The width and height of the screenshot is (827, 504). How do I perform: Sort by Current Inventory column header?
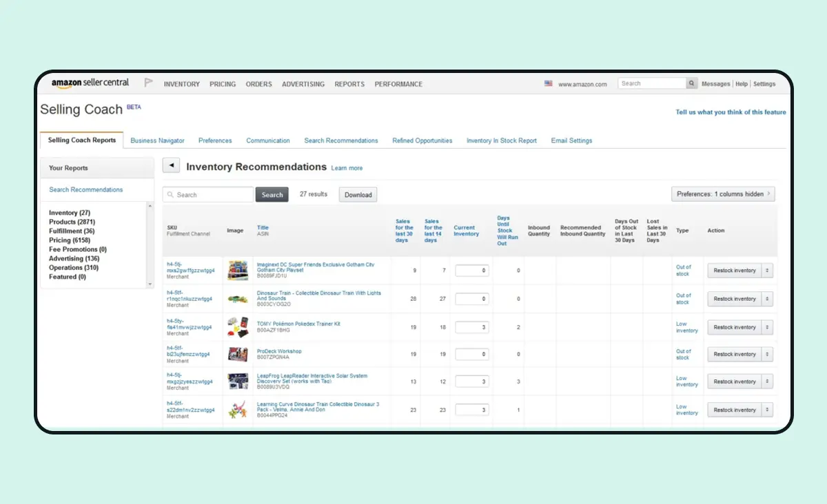(x=467, y=231)
